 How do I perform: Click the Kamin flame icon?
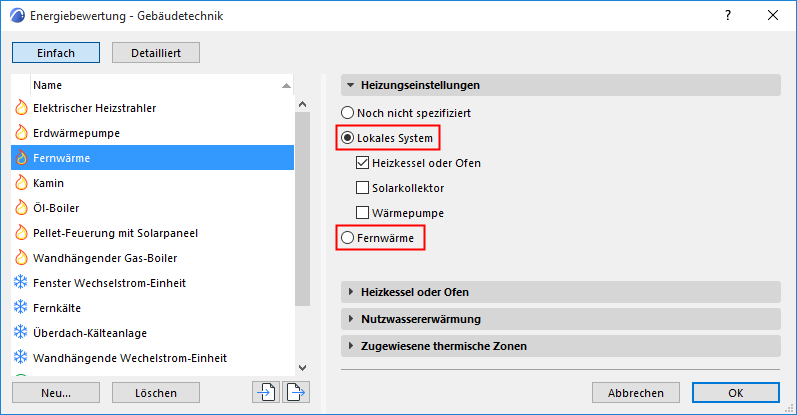tap(21, 183)
